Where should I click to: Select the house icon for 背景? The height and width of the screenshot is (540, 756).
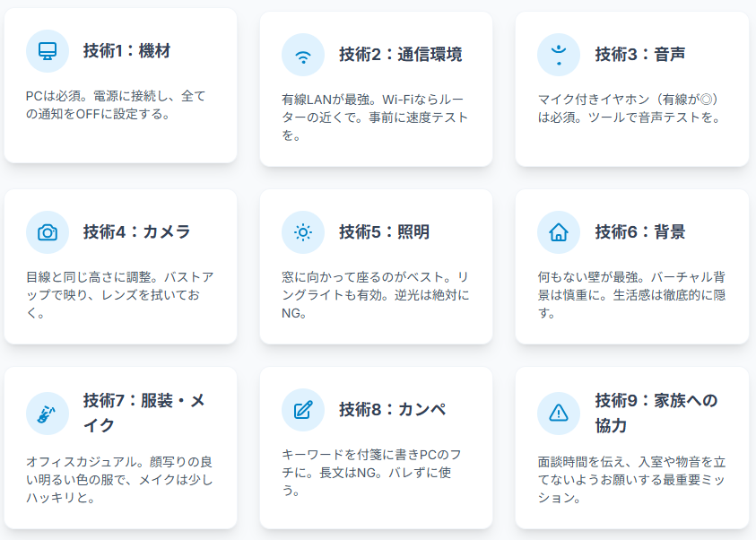(559, 232)
